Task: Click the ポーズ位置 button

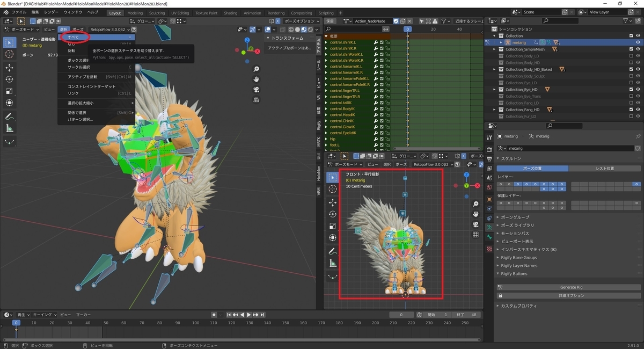Action: click(x=532, y=168)
